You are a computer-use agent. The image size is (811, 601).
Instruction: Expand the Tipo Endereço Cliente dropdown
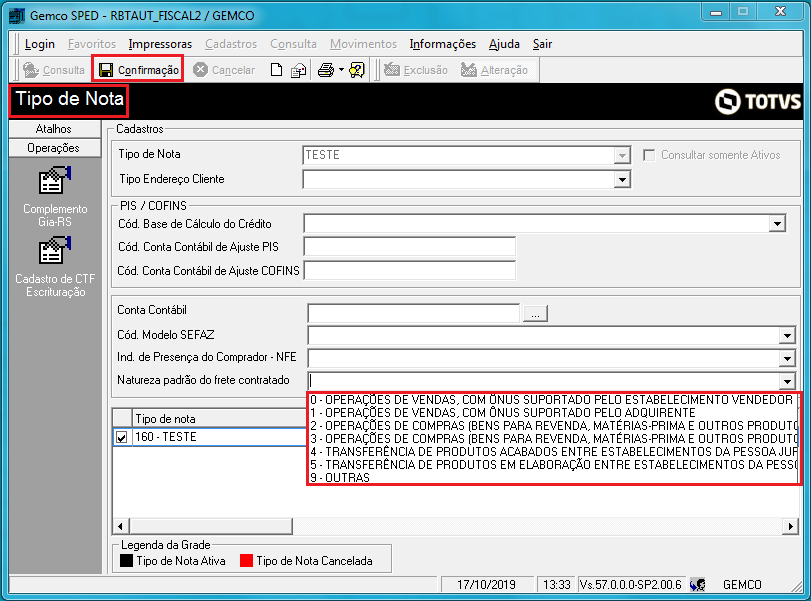[x=622, y=179]
